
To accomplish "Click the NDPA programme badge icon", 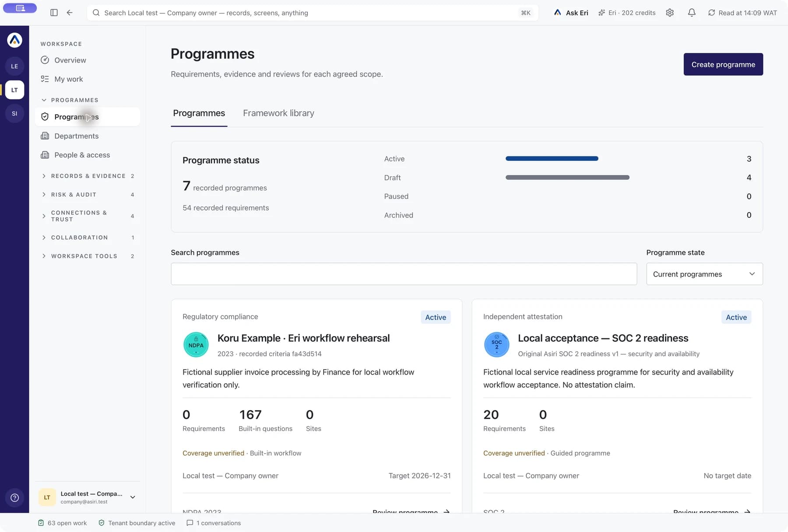I will 196,345.
